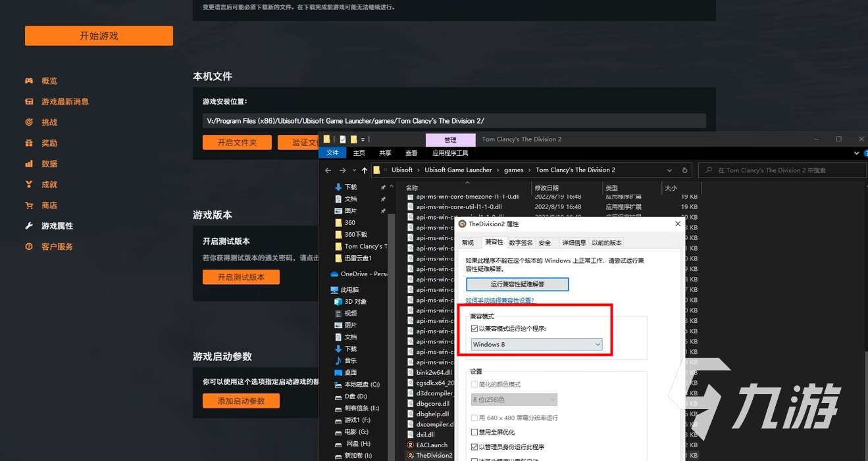The image size is (868, 461).
Task: Open 3D 对象 in the navigation pane
Action: [x=355, y=302]
